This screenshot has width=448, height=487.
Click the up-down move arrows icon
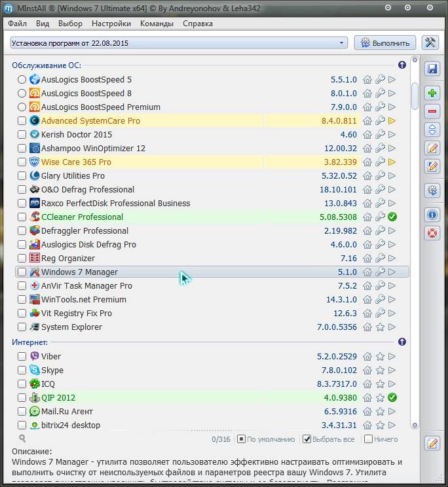tap(432, 130)
